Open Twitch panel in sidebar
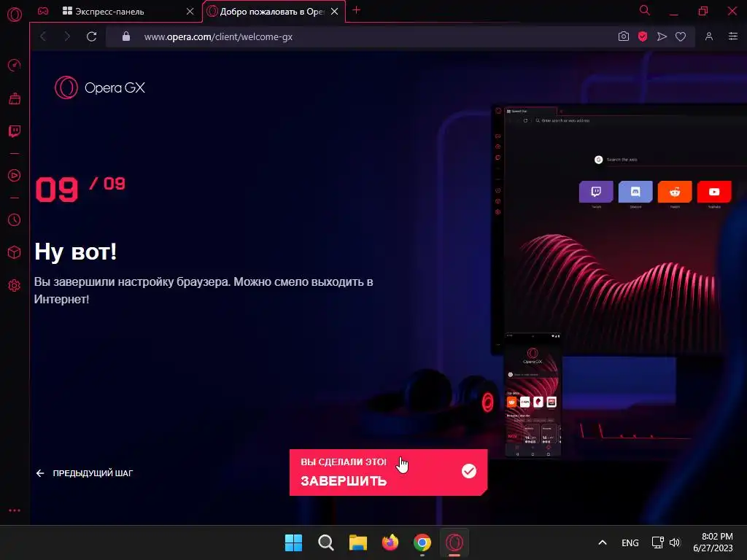This screenshot has height=560, width=747. [x=15, y=131]
